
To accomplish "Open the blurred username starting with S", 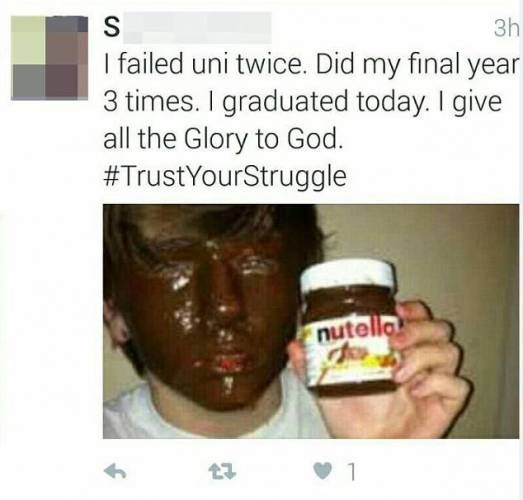I will (x=187, y=28).
